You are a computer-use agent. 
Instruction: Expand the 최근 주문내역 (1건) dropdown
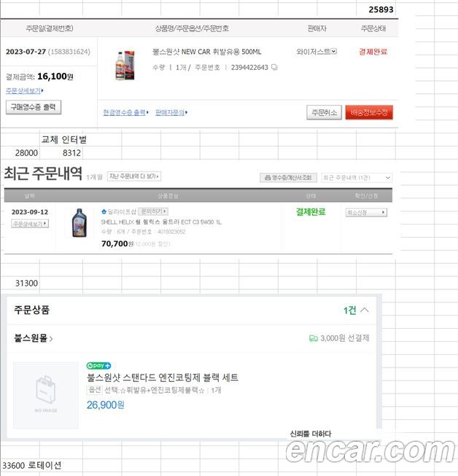coord(357,178)
